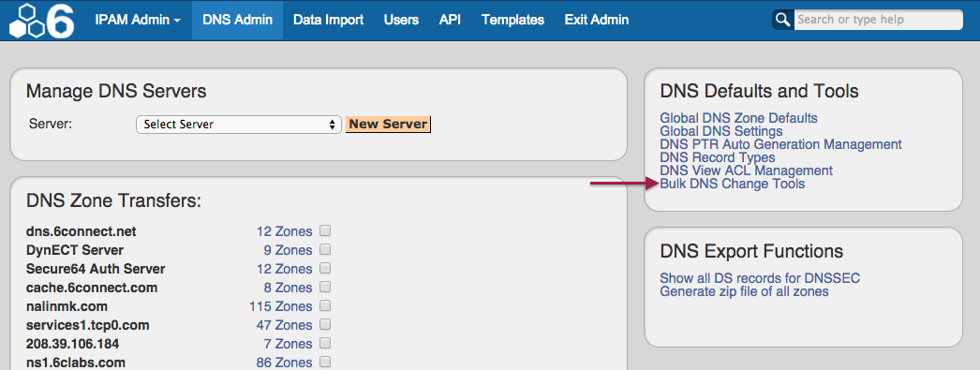Open Generate zip file of all zones
The width and height of the screenshot is (980, 370).
pyautogui.click(x=745, y=291)
